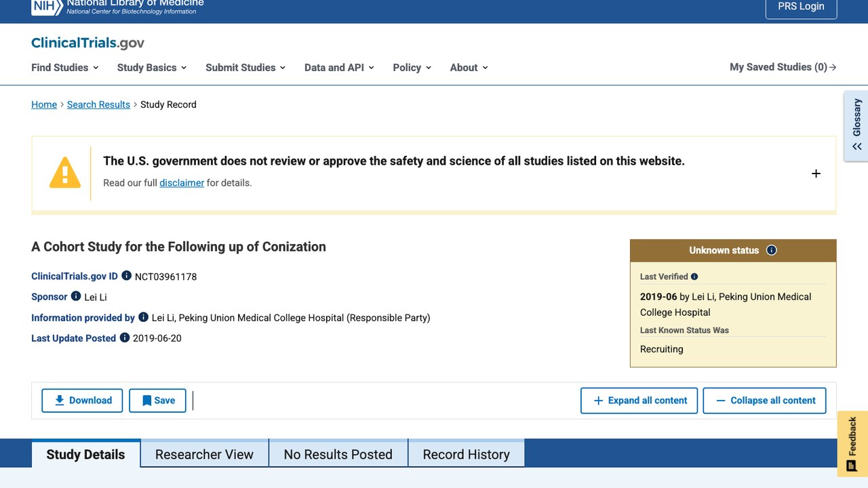868x488 pixels.
Task: Click the info icon beside Sponsor
Action: (76, 296)
